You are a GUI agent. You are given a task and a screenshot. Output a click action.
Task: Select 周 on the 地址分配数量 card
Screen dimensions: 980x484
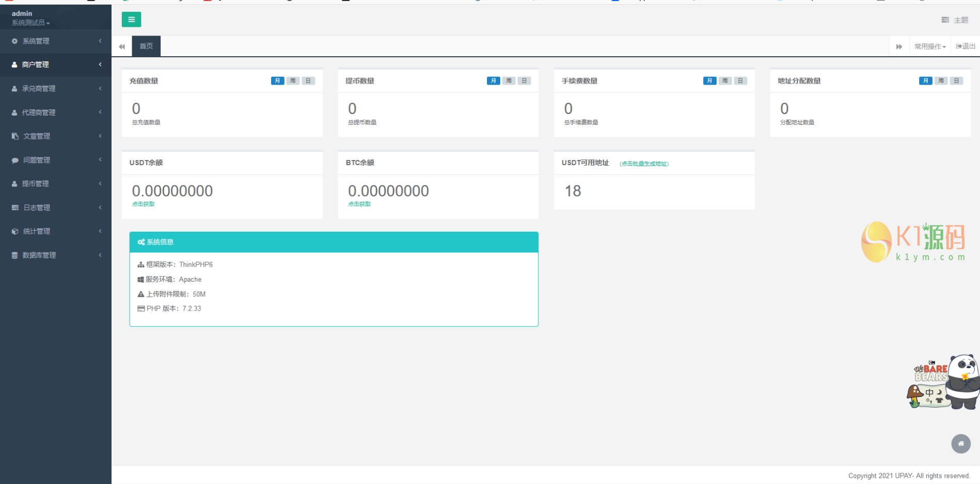tap(941, 81)
